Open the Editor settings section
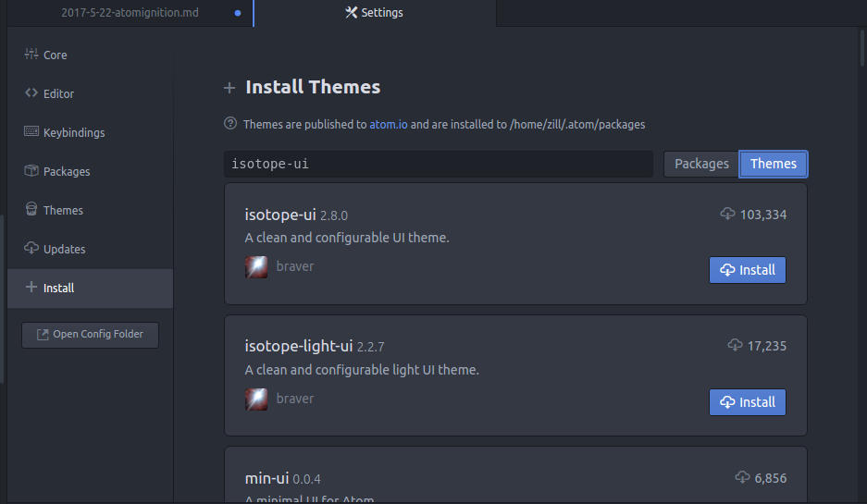This screenshot has height=504, width=867. pyautogui.click(x=90, y=93)
